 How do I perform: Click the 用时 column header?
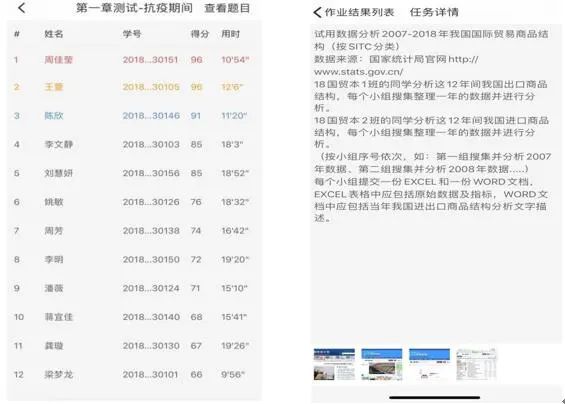[231, 34]
